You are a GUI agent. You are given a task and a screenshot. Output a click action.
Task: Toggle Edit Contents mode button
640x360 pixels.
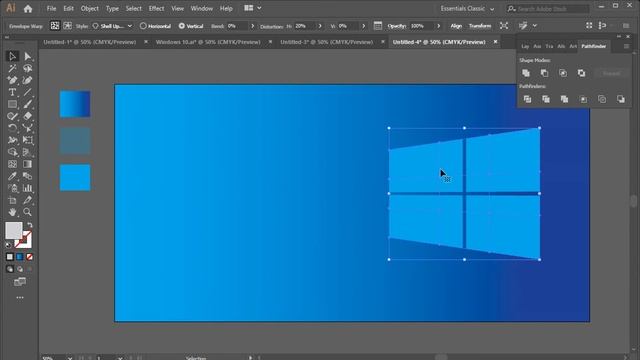68,26
